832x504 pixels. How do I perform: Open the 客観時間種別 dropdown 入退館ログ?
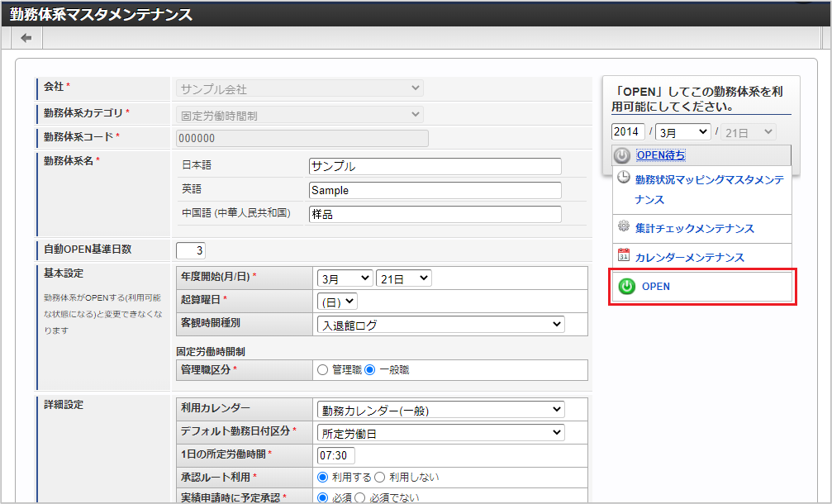(441, 324)
